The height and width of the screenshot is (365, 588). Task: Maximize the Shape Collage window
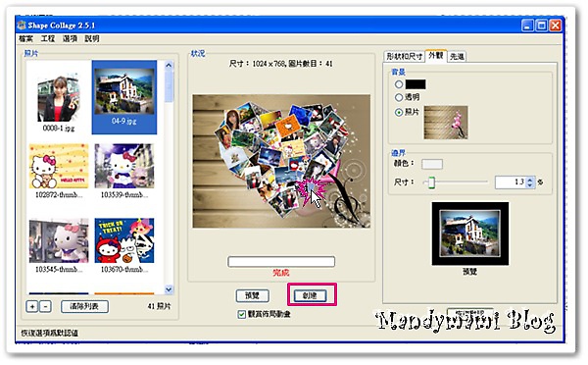pyautogui.click(x=542, y=26)
